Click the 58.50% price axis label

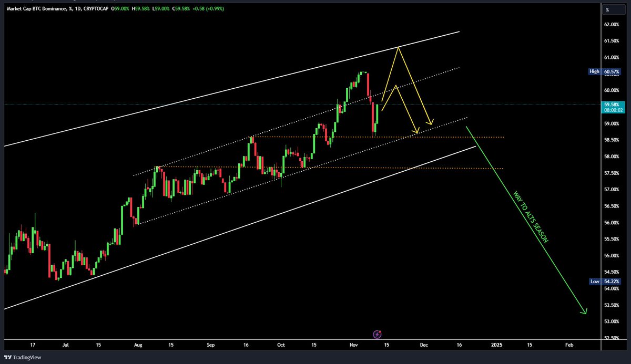click(x=612, y=140)
